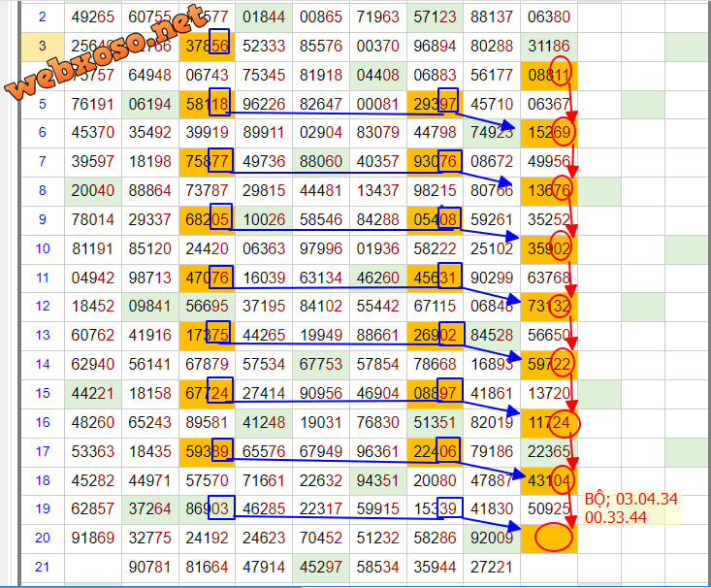Select cell containing 67753

pyautogui.click(x=321, y=364)
